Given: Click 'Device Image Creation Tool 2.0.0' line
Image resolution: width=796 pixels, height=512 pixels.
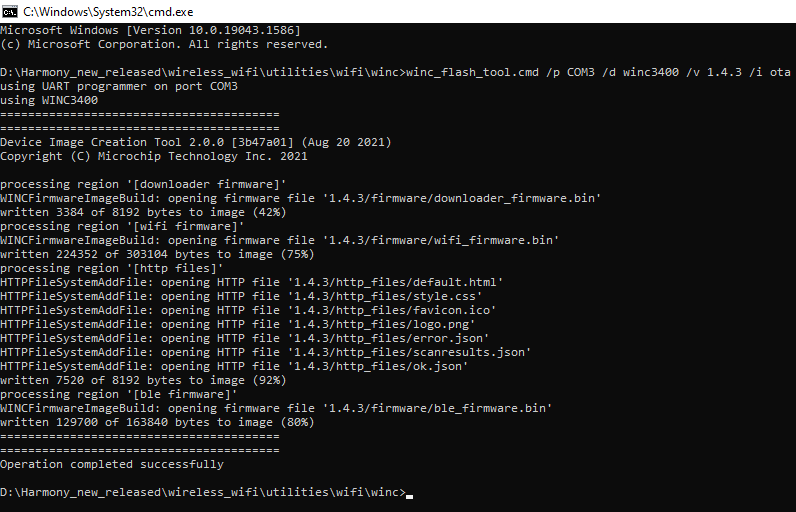Looking at the screenshot, I should [195, 142].
